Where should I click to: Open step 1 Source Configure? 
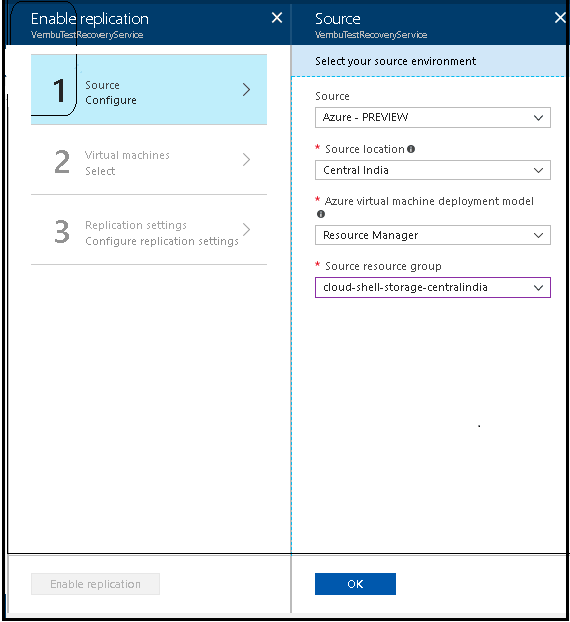[149, 90]
